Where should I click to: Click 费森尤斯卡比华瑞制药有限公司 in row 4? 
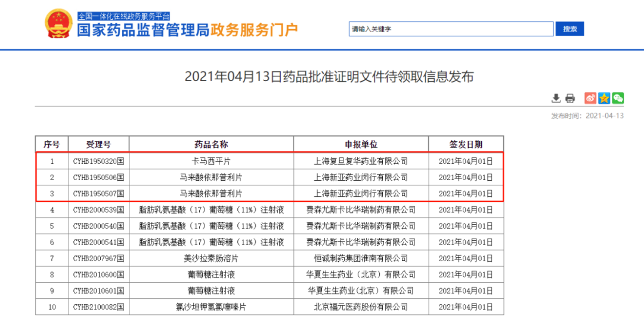(x=361, y=210)
